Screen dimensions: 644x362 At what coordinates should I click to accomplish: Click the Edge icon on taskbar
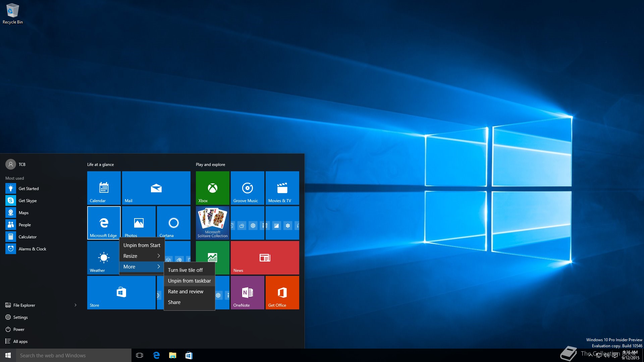tap(156, 355)
